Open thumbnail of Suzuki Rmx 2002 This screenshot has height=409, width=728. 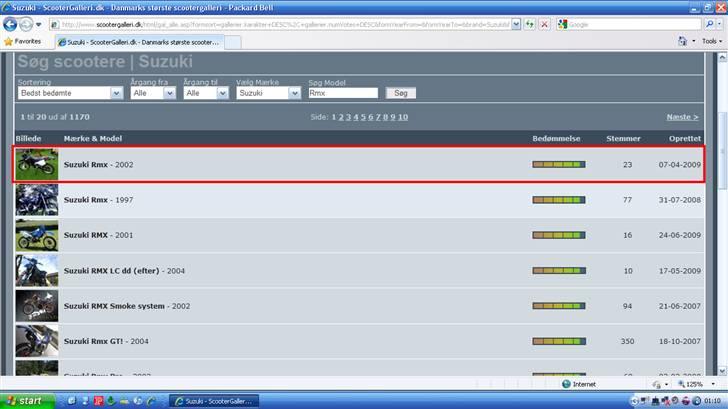click(x=36, y=164)
